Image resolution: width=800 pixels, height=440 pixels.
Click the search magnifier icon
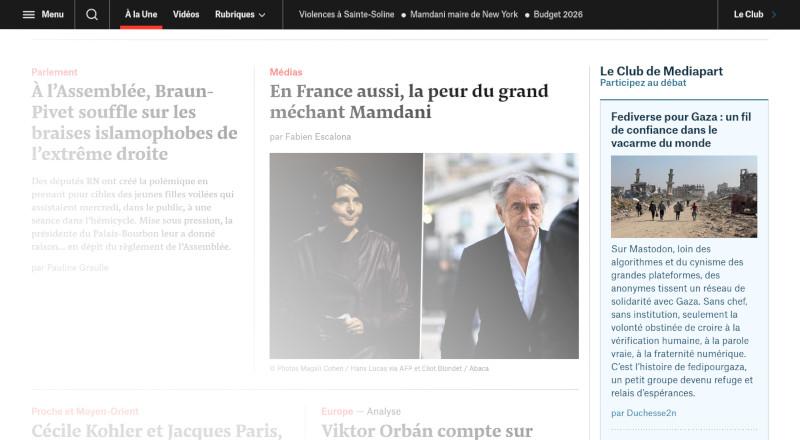[x=92, y=14]
